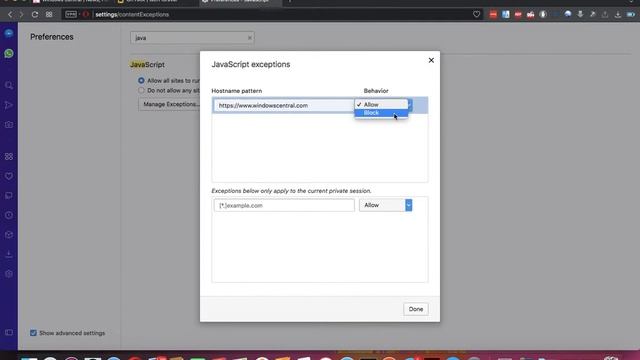Image resolution: width=640 pixels, height=360 pixels.
Task: Choose 'Allow' in the Behavior dropdown list
Action: tap(381, 105)
